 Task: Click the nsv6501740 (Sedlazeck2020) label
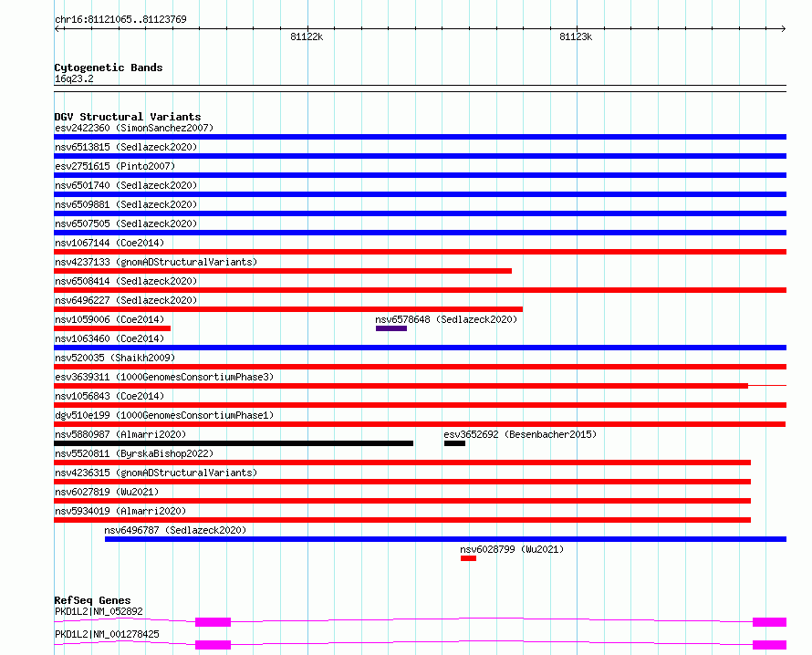point(126,185)
